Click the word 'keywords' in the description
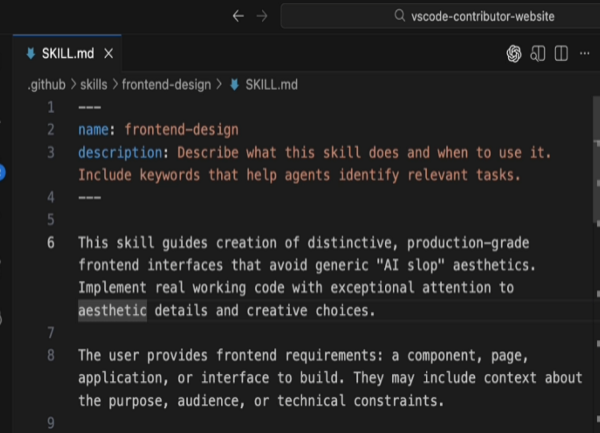600x433 pixels. point(170,175)
